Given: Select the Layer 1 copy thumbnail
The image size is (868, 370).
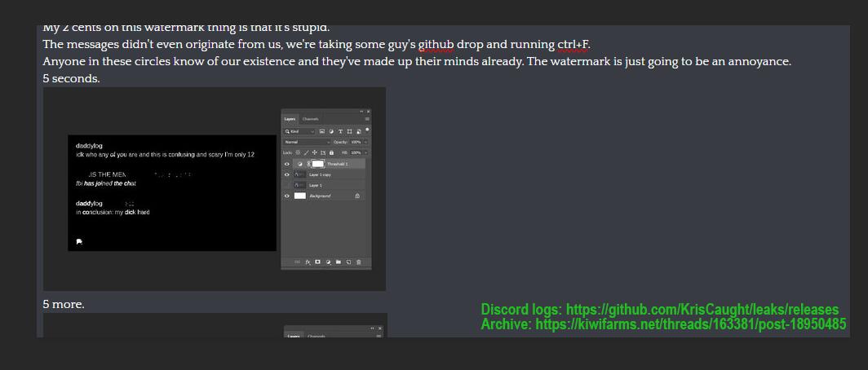Looking at the screenshot, I should (300, 174).
